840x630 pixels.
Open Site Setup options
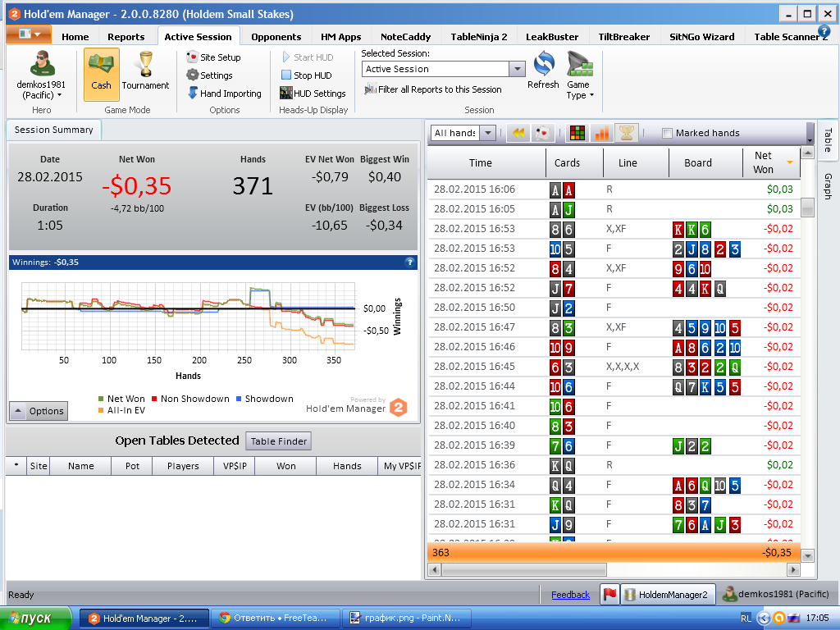[213, 57]
